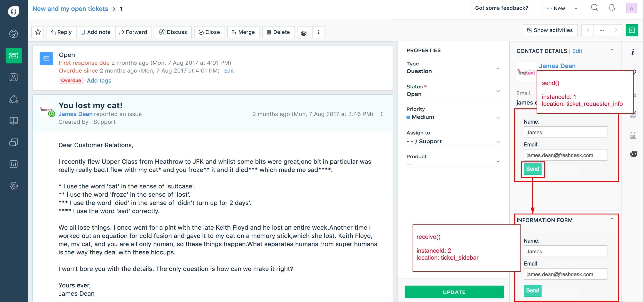Expand the New button dropdown arrow
Viewport: 644px width, 302px height.
(x=576, y=8)
